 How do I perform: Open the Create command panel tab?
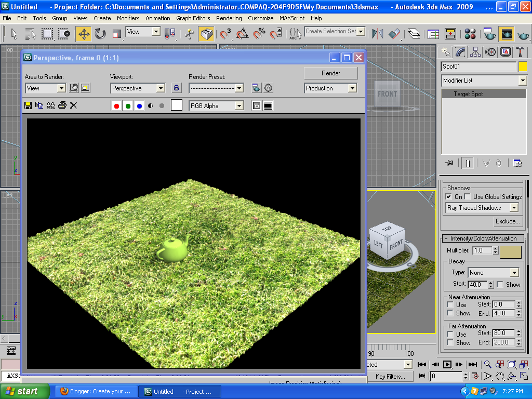click(x=445, y=52)
